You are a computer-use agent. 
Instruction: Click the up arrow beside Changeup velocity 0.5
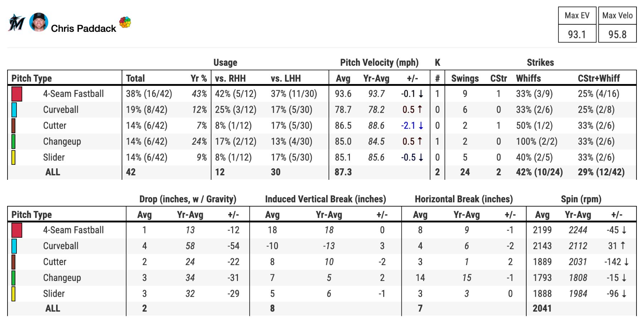tap(420, 141)
